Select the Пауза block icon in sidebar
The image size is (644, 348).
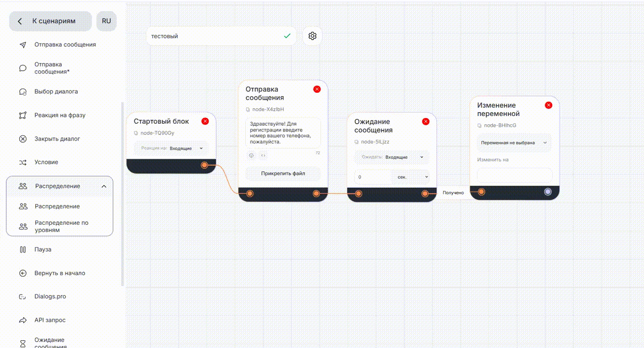click(23, 250)
